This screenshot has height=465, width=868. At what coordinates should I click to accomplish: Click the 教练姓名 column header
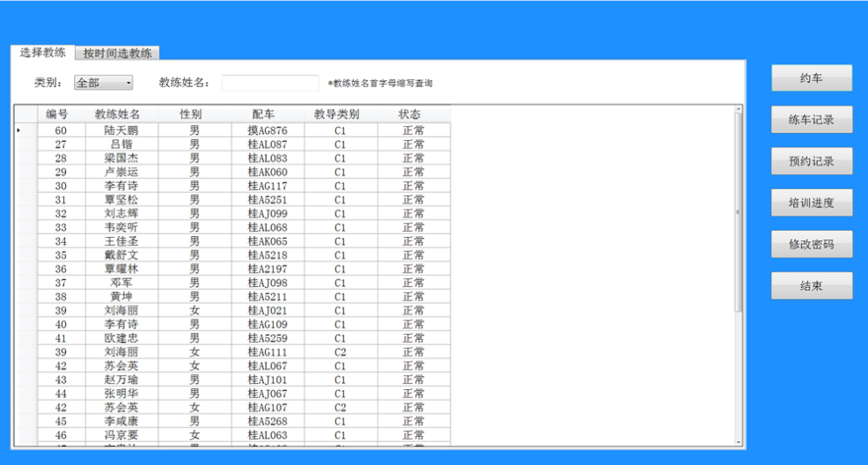[x=117, y=114]
